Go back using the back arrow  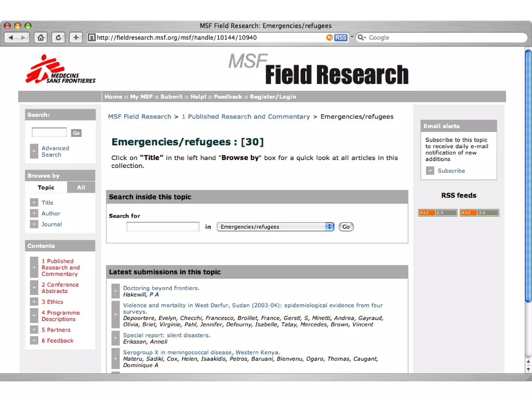[11, 38]
